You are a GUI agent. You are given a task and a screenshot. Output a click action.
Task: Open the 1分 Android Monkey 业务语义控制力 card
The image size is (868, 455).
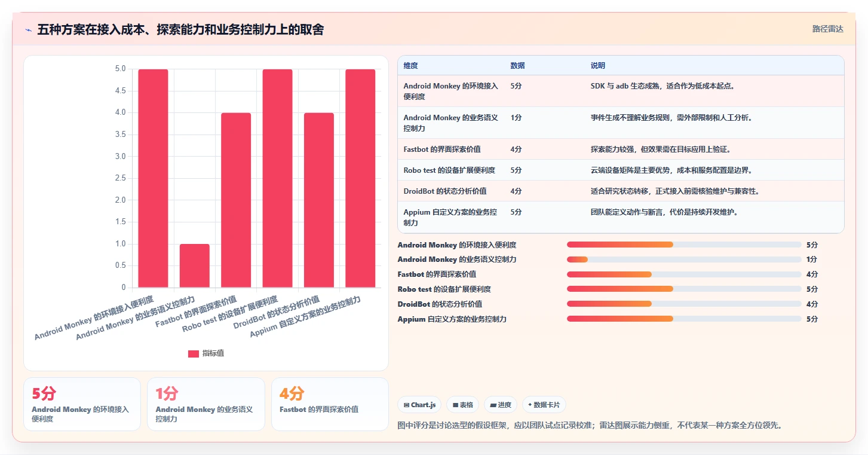pyautogui.click(x=206, y=404)
